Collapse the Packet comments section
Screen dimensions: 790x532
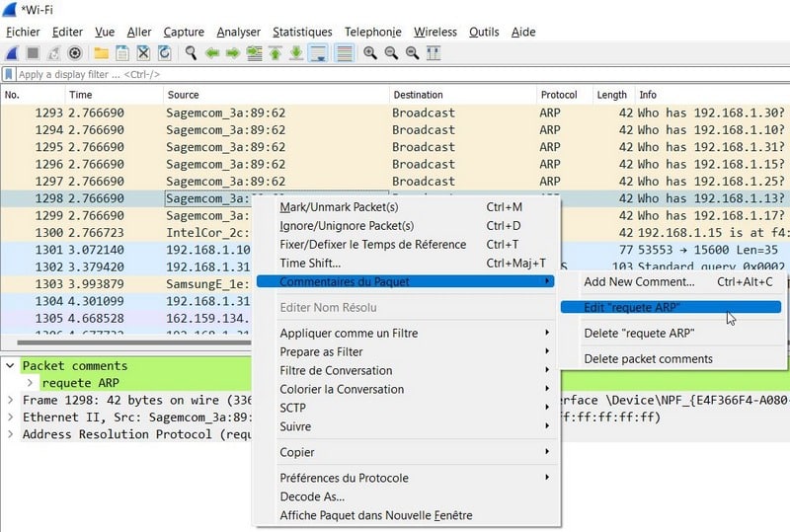pyautogui.click(x=11, y=365)
